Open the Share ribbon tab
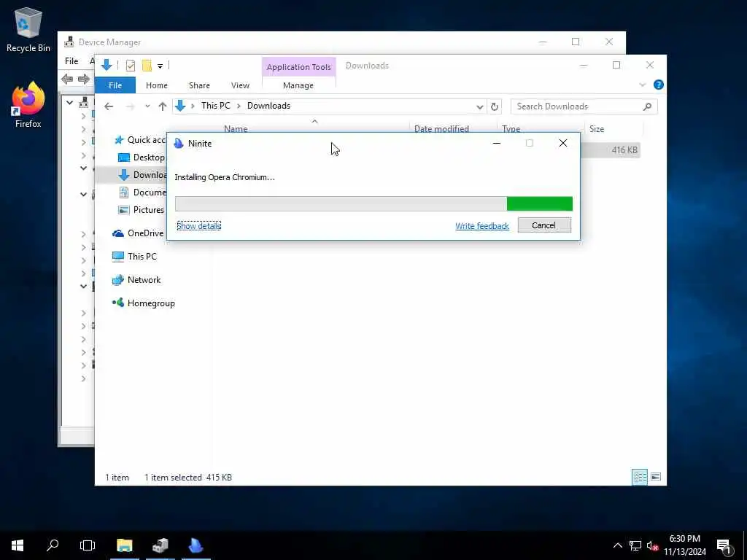This screenshot has width=747, height=560. pos(199,85)
